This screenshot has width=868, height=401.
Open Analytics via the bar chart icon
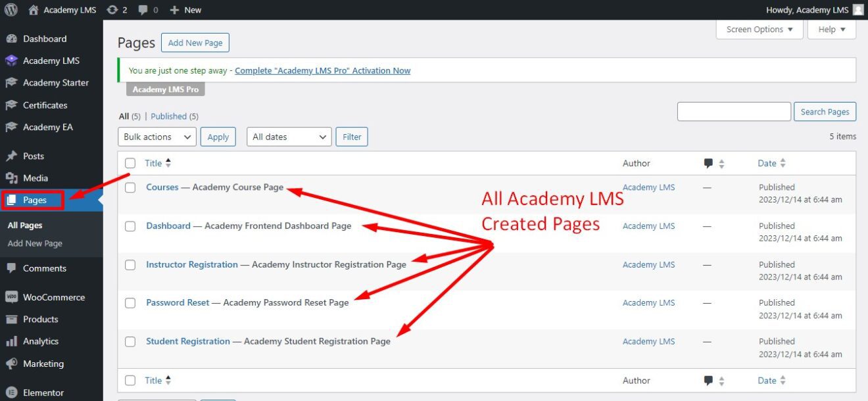pos(11,341)
